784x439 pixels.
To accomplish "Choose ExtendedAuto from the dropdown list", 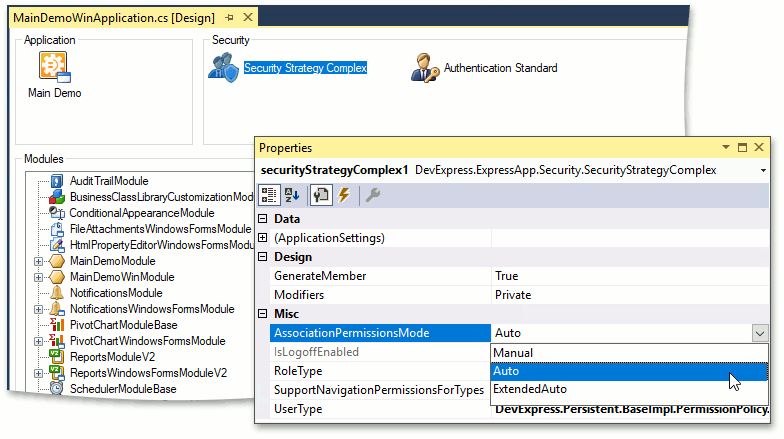I will coord(630,390).
